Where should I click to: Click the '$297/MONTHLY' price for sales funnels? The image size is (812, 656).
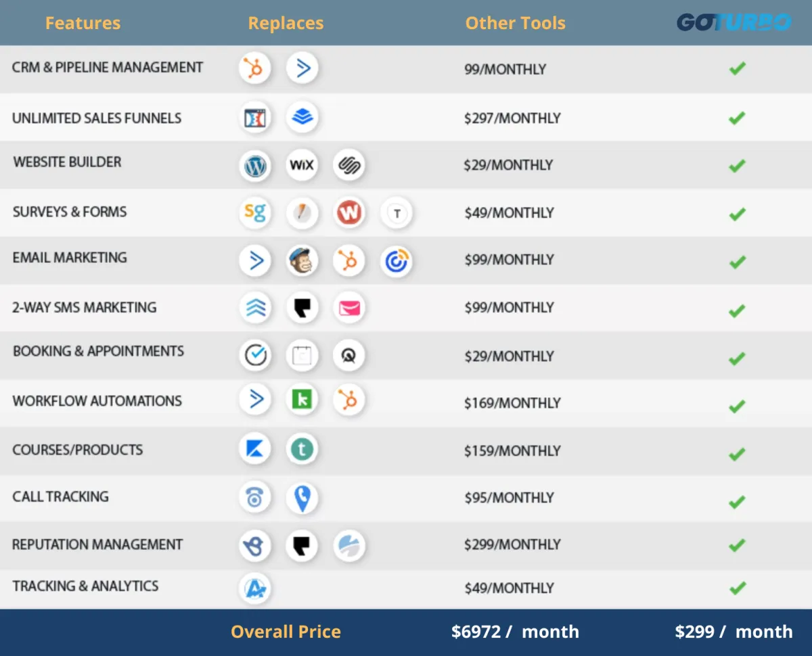(x=512, y=118)
